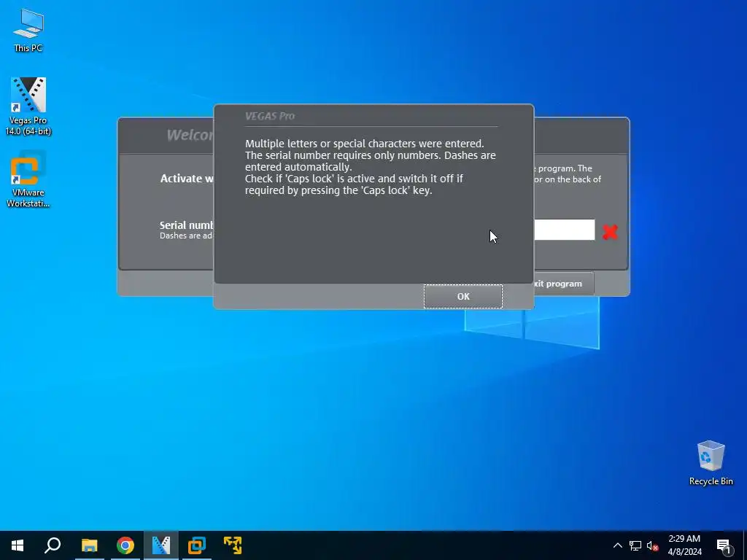Open taskbar Search
This screenshot has width=747, height=560.
tap(53, 545)
